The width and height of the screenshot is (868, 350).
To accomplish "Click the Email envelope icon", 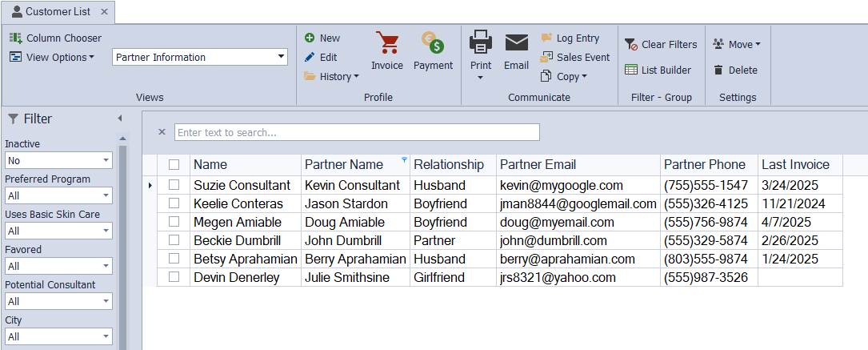I will 516,44.
